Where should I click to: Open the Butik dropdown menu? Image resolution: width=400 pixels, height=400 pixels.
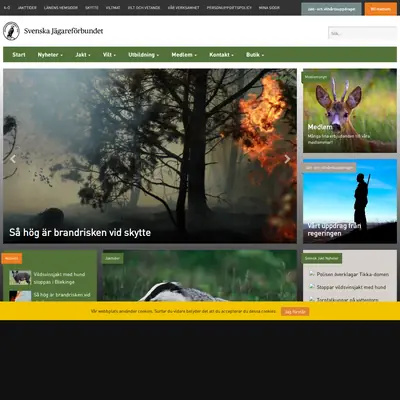coord(255,55)
